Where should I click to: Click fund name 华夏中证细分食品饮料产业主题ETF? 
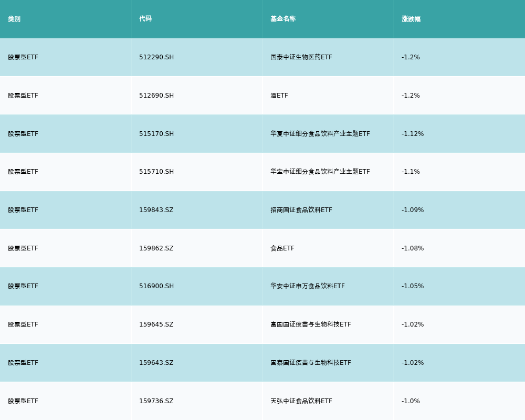[x=320, y=134]
